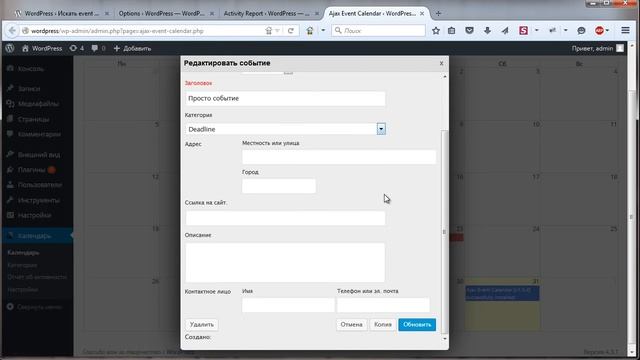This screenshot has width=640, height=360.
Task: Focus the Заголовок title input field
Action: pyautogui.click(x=285, y=98)
